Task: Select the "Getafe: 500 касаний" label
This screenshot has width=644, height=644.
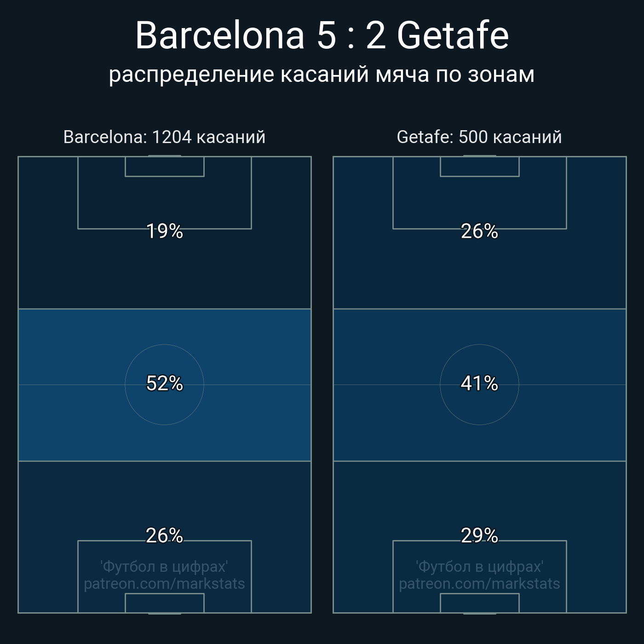Action: [x=479, y=137]
